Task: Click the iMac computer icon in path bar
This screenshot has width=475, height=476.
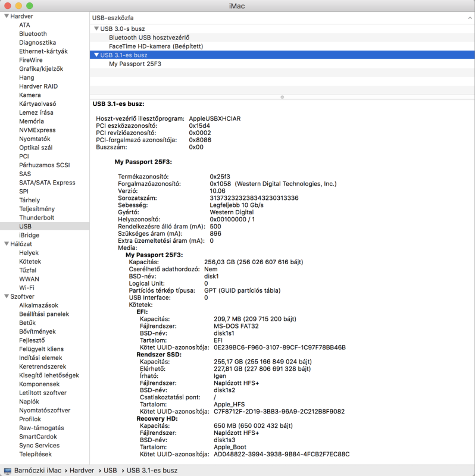Action: (8, 471)
